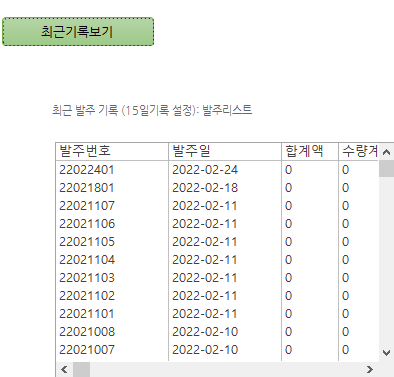Select order number 22021107
Screen dimensions: 394x377
click(87, 206)
